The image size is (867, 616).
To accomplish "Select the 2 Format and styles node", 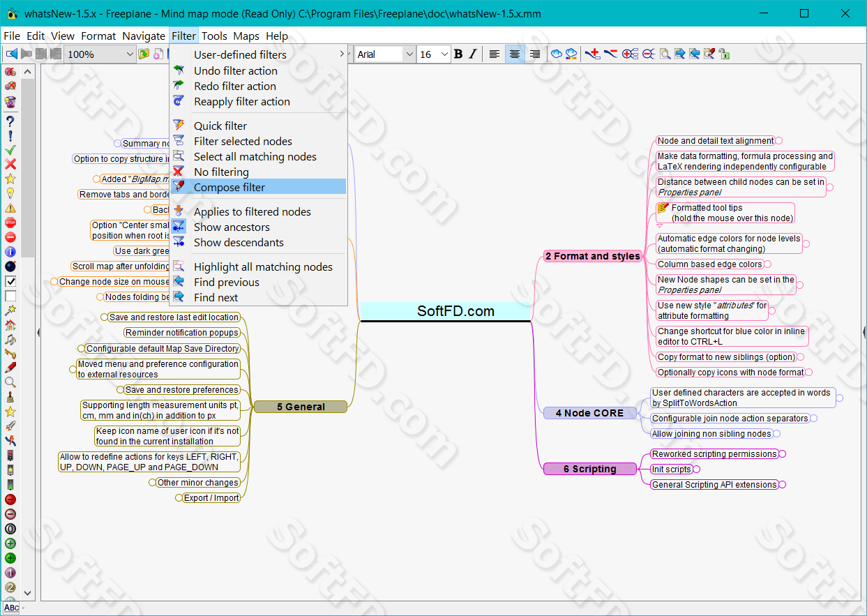I will coord(592,256).
